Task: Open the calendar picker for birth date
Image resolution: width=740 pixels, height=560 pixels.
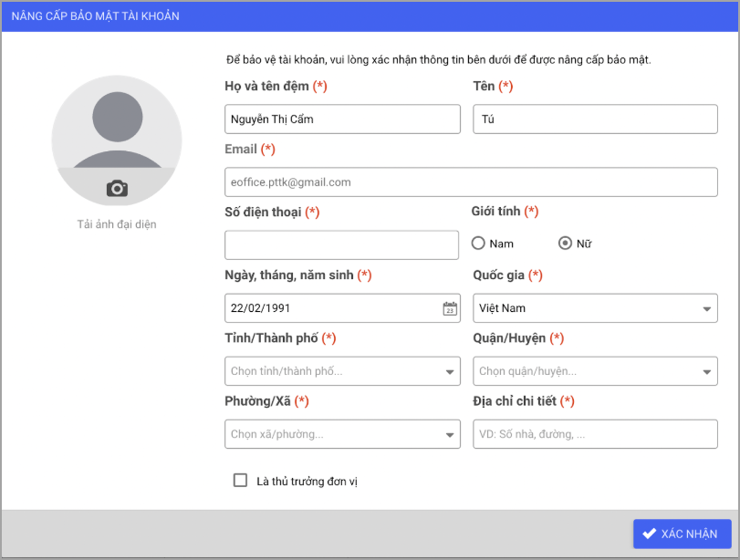Action: click(449, 308)
